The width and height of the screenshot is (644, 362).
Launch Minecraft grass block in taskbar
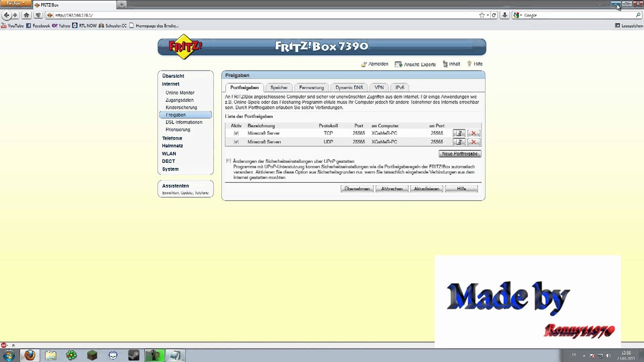[92, 355]
